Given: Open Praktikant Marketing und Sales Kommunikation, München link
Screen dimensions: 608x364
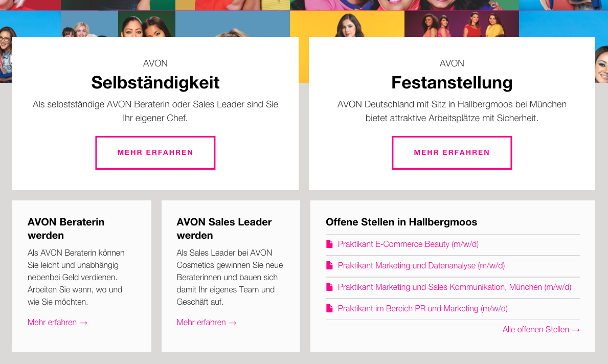Looking at the screenshot, I should point(455,287).
